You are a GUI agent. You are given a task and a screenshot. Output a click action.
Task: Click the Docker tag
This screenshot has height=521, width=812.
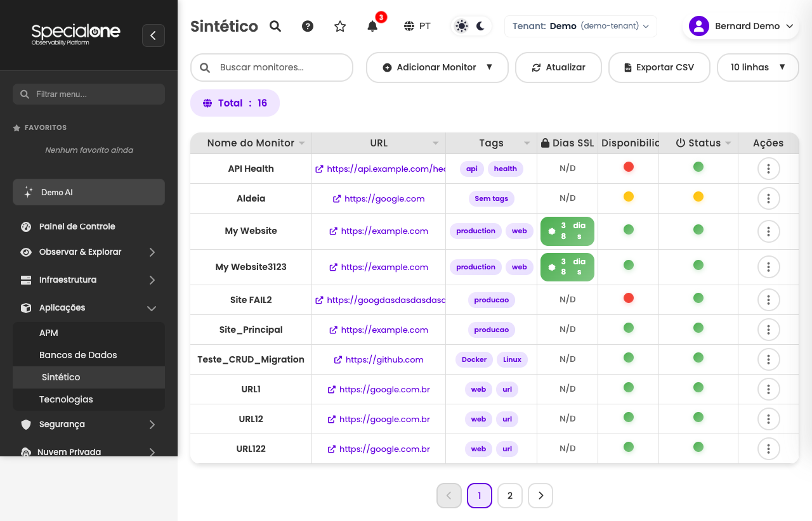pyautogui.click(x=474, y=359)
